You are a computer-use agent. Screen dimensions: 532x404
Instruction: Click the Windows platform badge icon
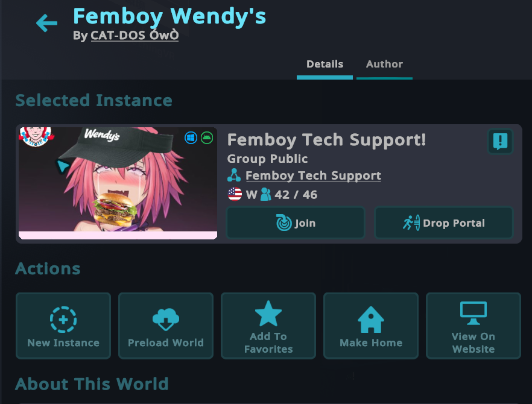[x=191, y=138]
